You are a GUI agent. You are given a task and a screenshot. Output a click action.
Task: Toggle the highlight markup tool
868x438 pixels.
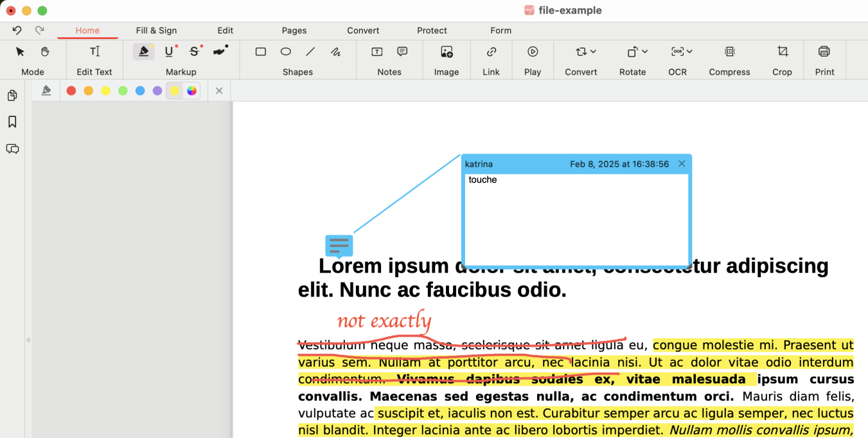pyautogui.click(x=144, y=51)
